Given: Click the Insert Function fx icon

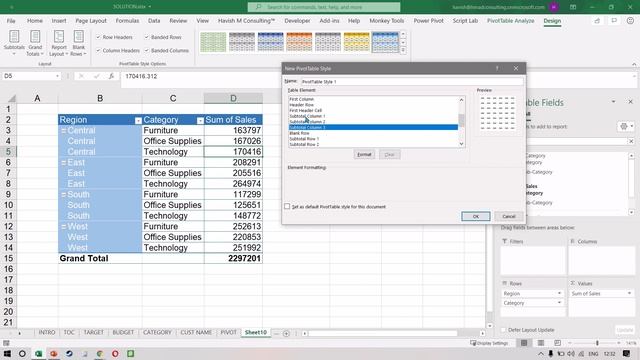Looking at the screenshot, I should [x=111, y=76].
